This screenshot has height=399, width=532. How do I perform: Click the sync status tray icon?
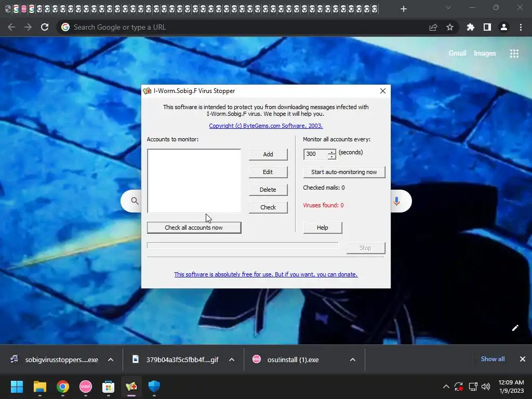pyautogui.click(x=459, y=387)
